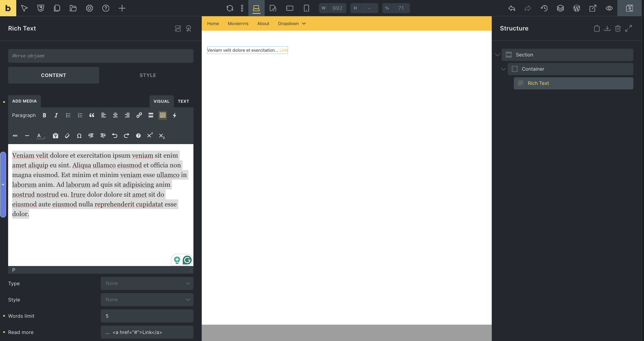Viewport: 644px width, 341px height.
Task: Open page on frontend in new tab
Action: (x=593, y=8)
